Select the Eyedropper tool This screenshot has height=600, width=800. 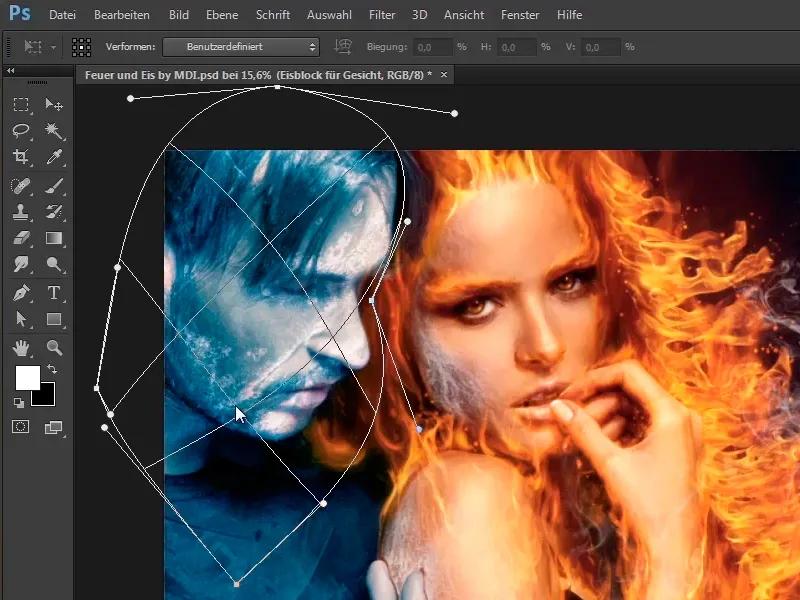[x=54, y=157]
